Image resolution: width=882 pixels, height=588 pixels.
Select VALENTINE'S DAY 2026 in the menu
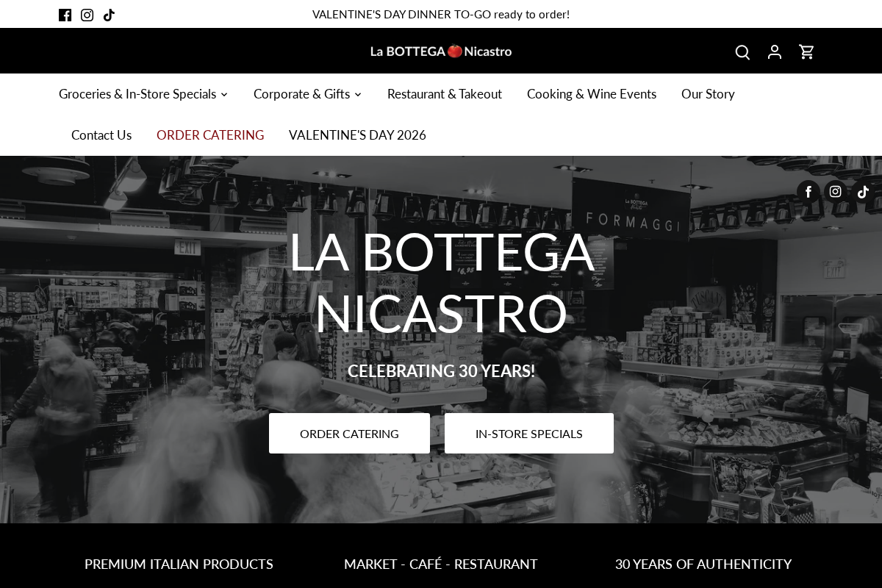(357, 135)
